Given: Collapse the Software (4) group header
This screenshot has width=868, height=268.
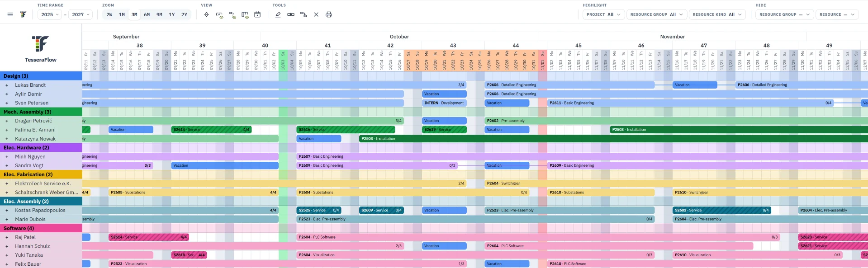Looking at the screenshot, I should point(41,228).
